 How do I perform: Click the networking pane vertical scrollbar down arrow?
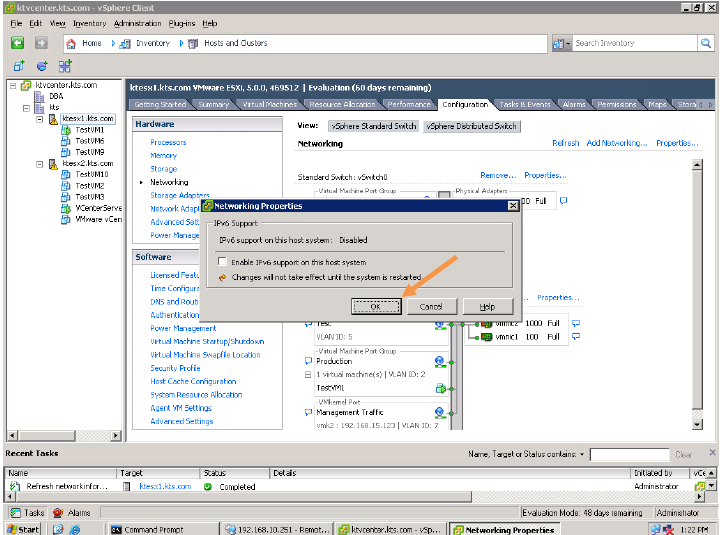pos(697,425)
